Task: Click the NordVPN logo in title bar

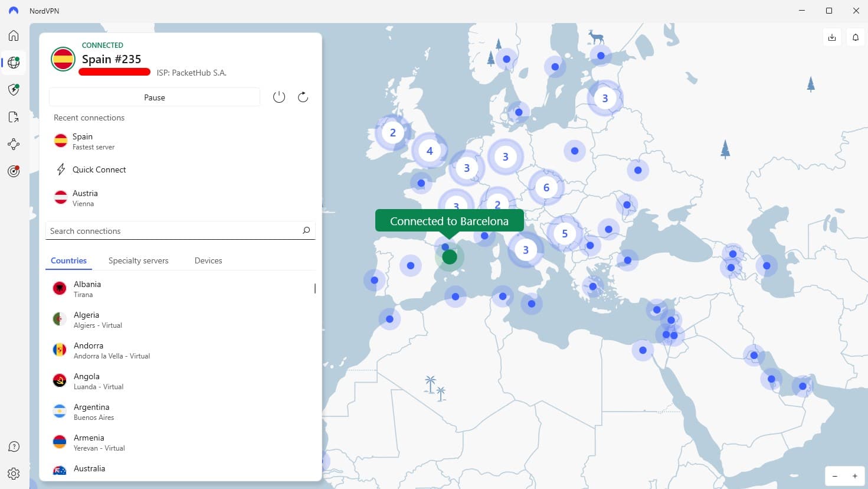Action: pos(14,11)
